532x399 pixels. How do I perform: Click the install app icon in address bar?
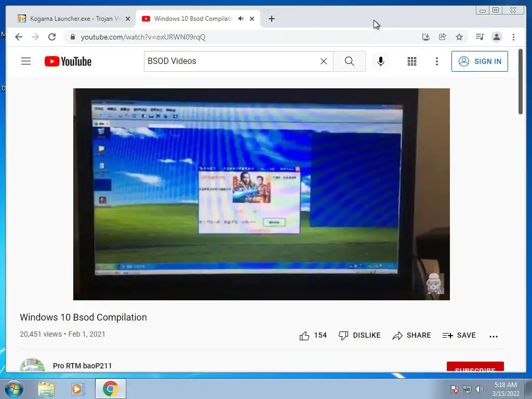point(426,37)
